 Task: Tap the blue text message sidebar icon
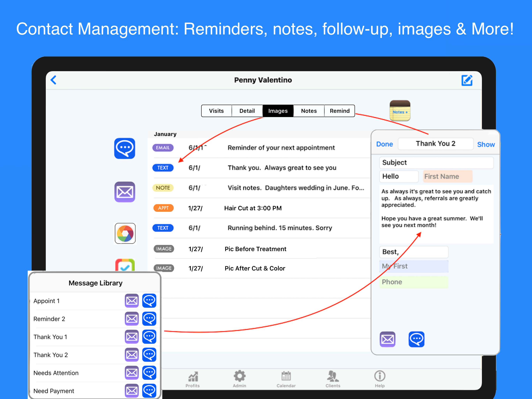tap(125, 148)
